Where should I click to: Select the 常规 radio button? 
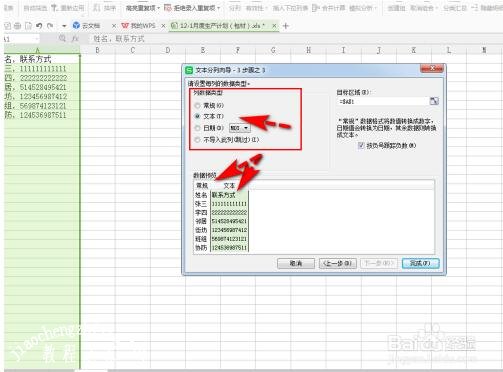[x=197, y=106]
